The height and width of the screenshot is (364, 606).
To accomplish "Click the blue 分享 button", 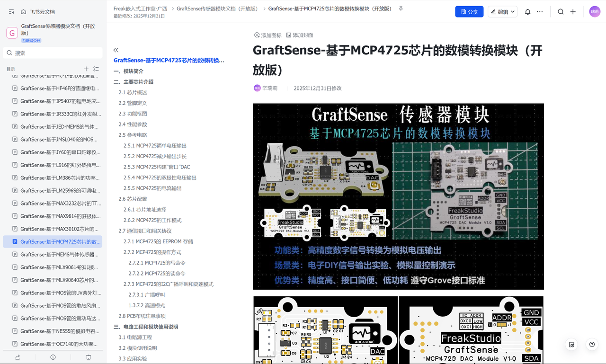I will coord(469,12).
